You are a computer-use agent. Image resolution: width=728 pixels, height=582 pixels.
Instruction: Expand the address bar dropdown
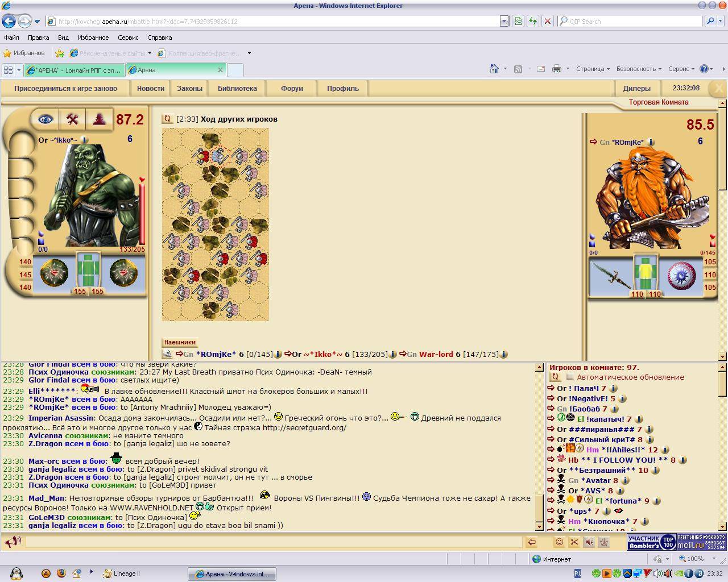click(504, 21)
